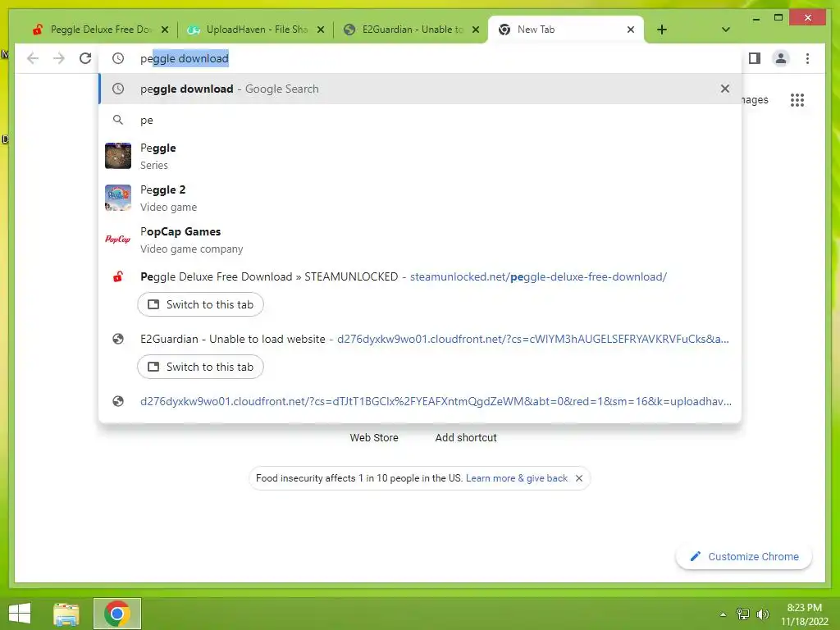The image size is (840, 630).
Task: Click the Peggle series thumbnail image
Action: coord(118,156)
